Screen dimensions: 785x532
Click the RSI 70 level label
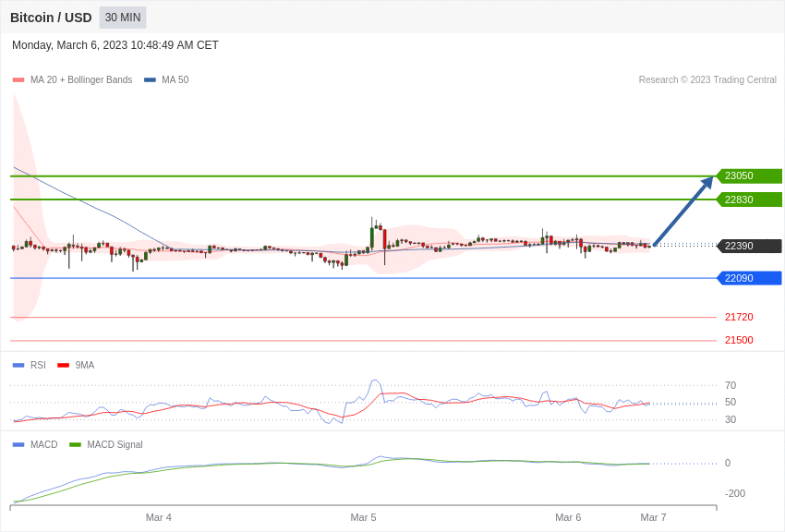[x=731, y=385]
